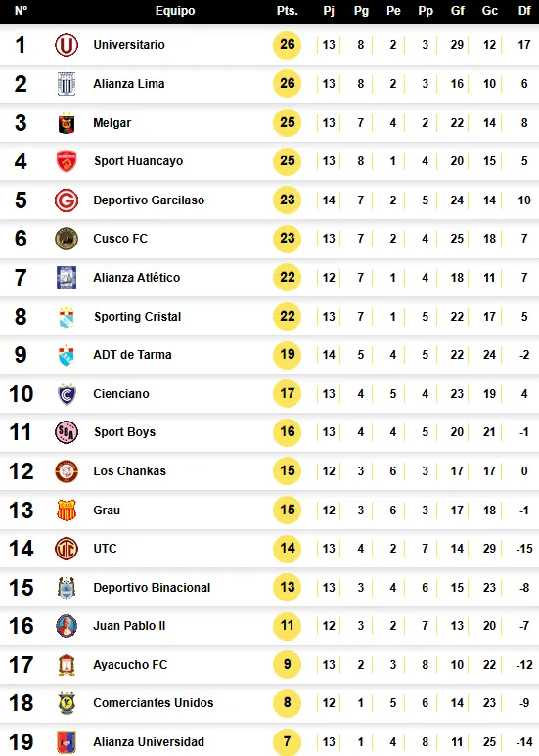The width and height of the screenshot is (539, 756).
Task: Select the Sport Boys pink crest
Action: click(x=67, y=432)
